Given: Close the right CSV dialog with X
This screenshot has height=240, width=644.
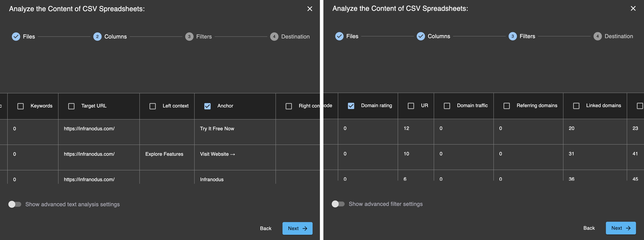Looking at the screenshot, I should click(x=633, y=9).
